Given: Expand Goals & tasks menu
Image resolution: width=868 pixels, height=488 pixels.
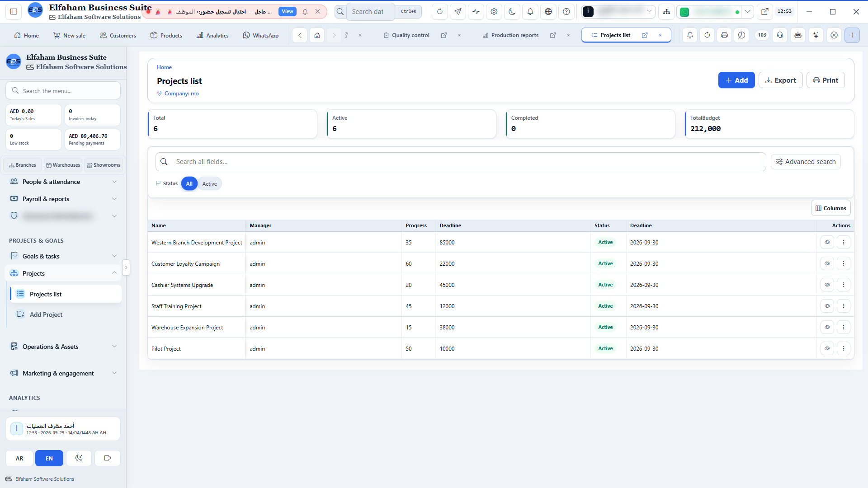Looking at the screenshot, I should tap(63, 256).
